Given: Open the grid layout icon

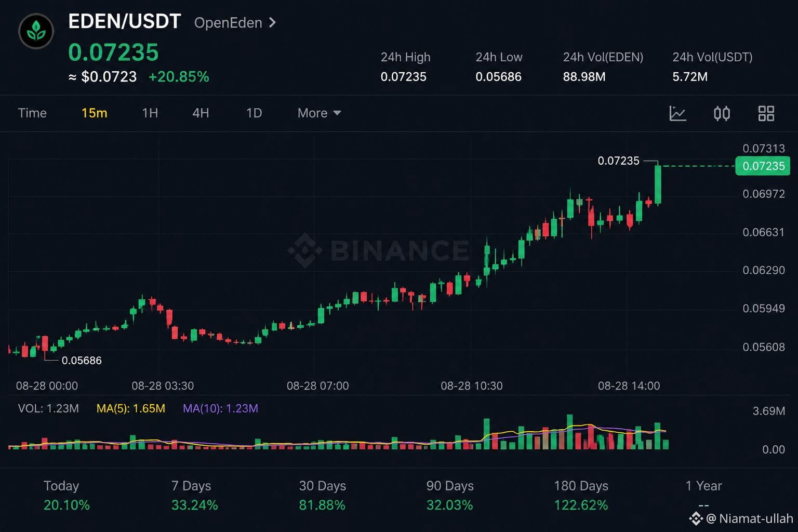Looking at the screenshot, I should (766, 113).
